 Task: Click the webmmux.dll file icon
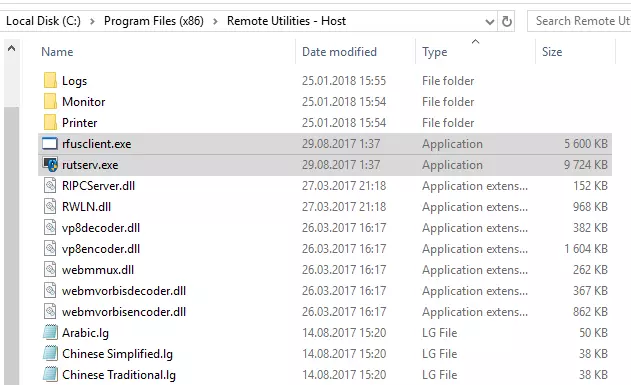(x=50, y=269)
